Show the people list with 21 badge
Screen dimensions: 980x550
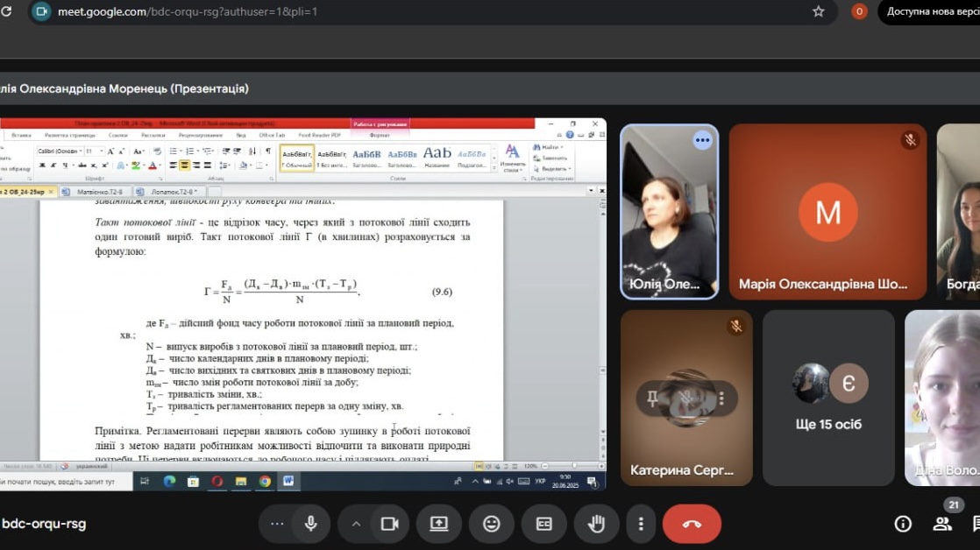942,523
